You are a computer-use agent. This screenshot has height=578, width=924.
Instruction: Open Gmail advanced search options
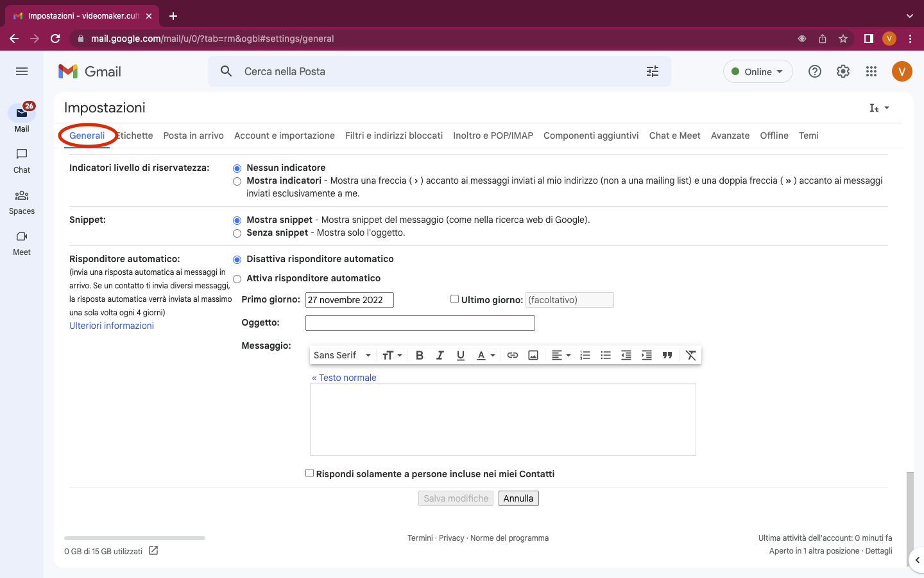point(652,71)
